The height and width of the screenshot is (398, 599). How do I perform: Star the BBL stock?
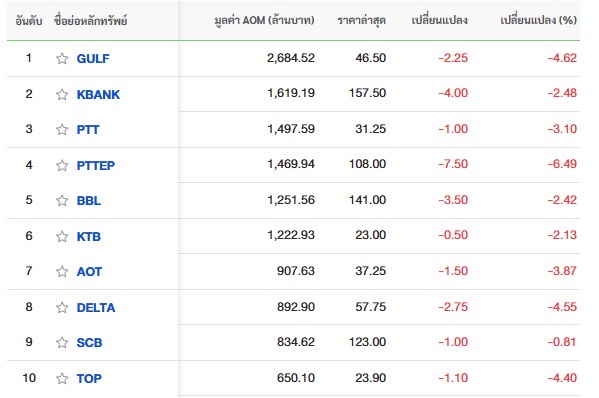click(x=62, y=201)
